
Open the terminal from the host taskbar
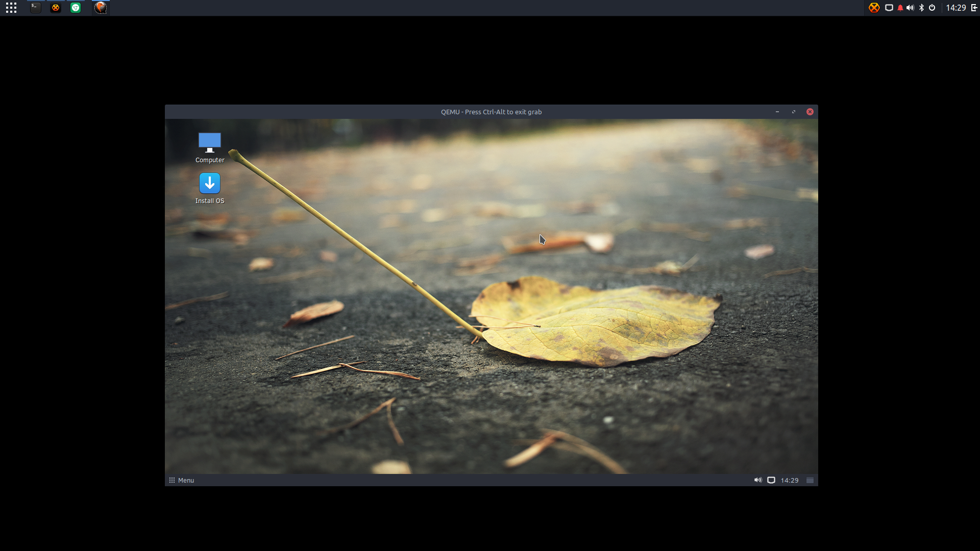(35, 8)
